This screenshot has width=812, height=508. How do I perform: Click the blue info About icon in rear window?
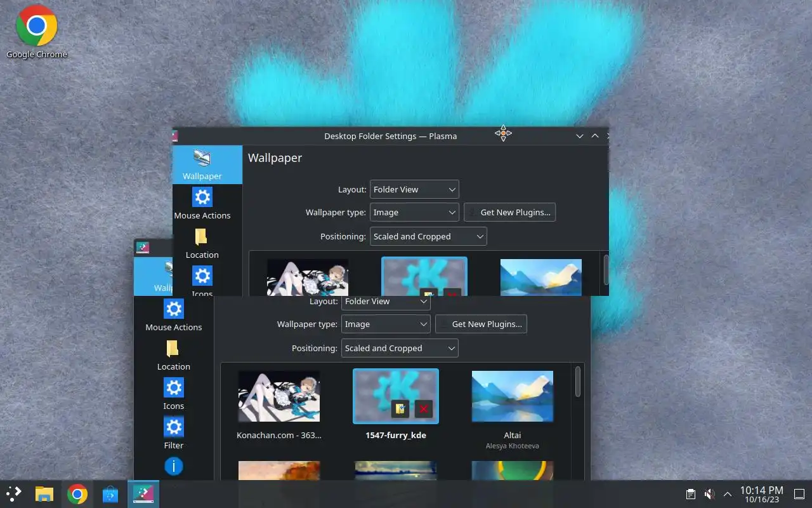174,466
